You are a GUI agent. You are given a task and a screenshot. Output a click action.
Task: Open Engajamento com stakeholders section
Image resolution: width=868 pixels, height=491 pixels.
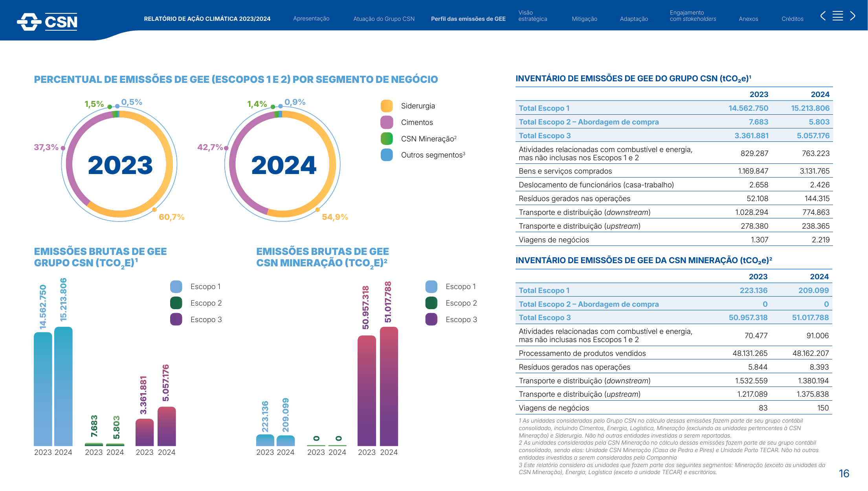[693, 16]
